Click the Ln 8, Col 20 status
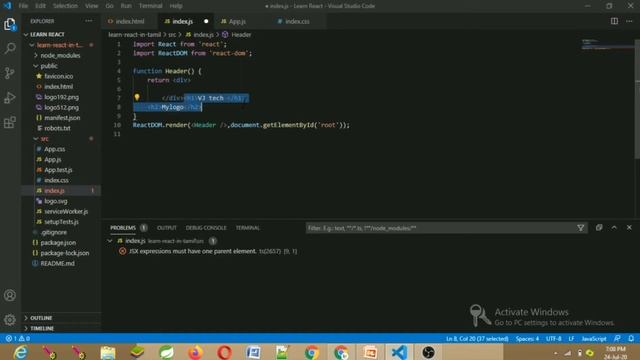This screenshot has height=360, width=640. point(477,338)
